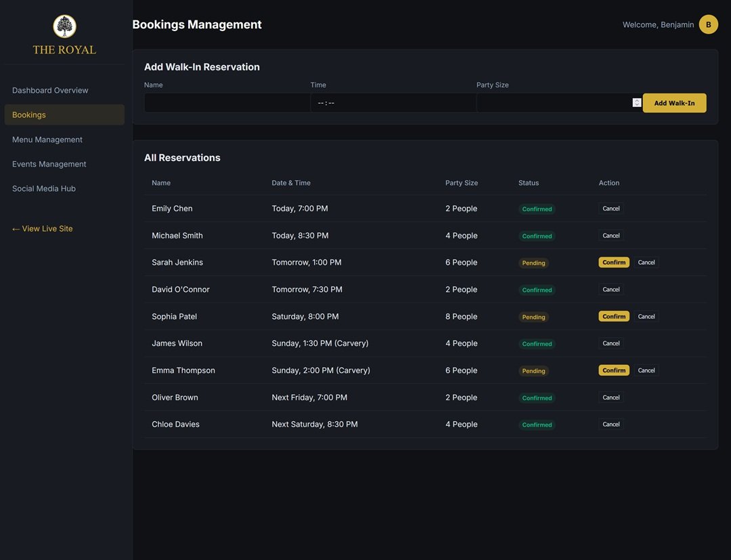Select the name Sarah Jenkins
This screenshot has width=731, height=560.
click(177, 263)
